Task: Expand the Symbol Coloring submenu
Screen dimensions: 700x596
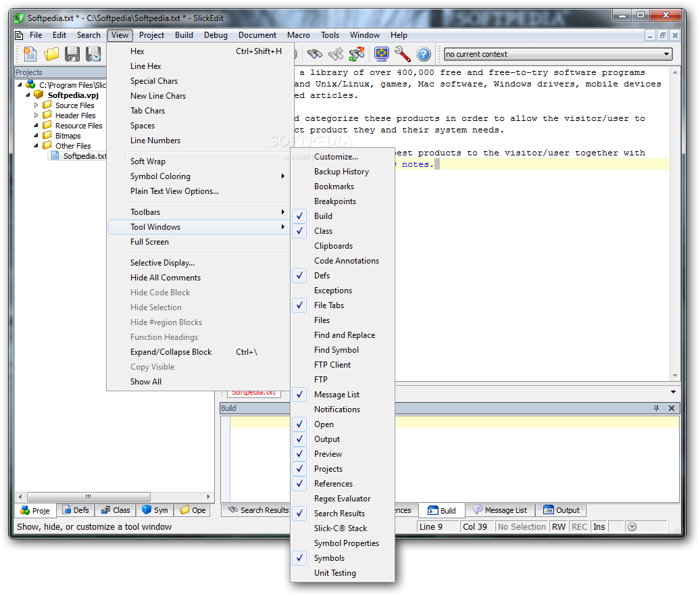Action: (199, 176)
